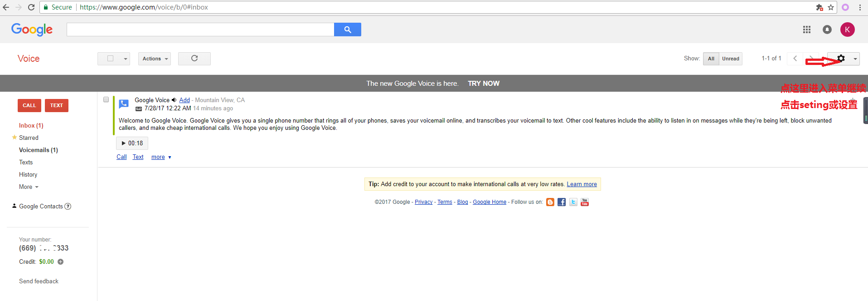Show All messages
This screenshot has width=868, height=301.
711,59
